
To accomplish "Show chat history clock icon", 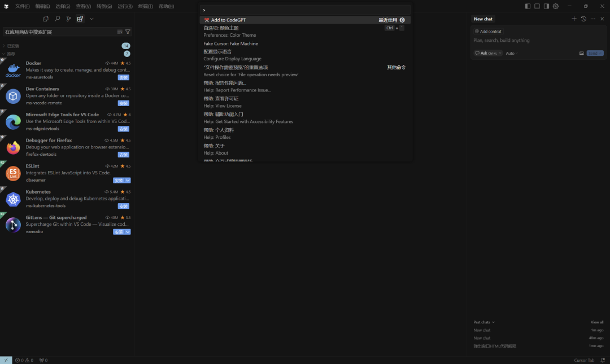I will click(x=583, y=19).
